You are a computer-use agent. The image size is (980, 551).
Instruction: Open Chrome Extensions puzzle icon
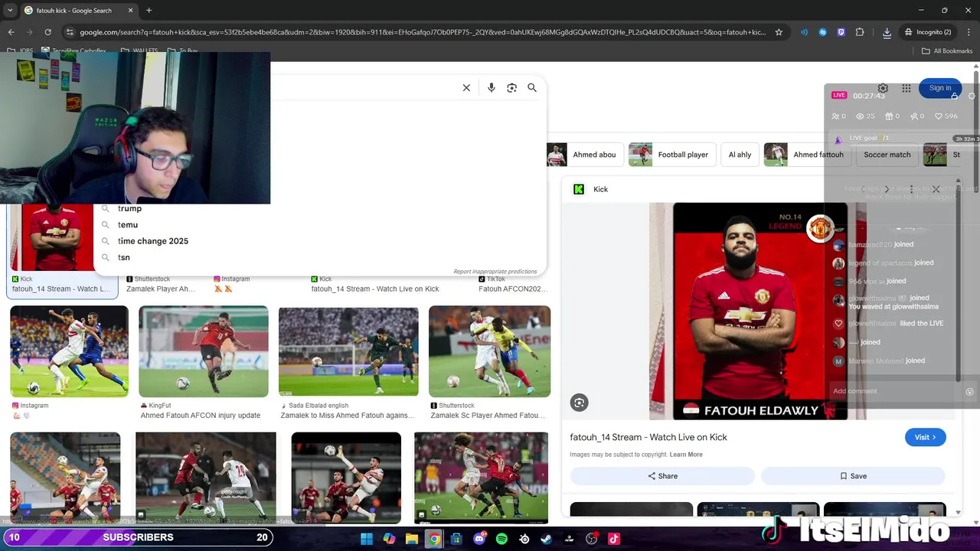point(860,32)
